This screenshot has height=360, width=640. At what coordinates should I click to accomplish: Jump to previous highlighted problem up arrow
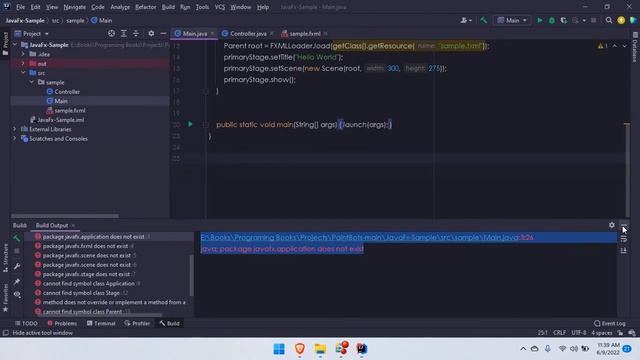pos(615,46)
